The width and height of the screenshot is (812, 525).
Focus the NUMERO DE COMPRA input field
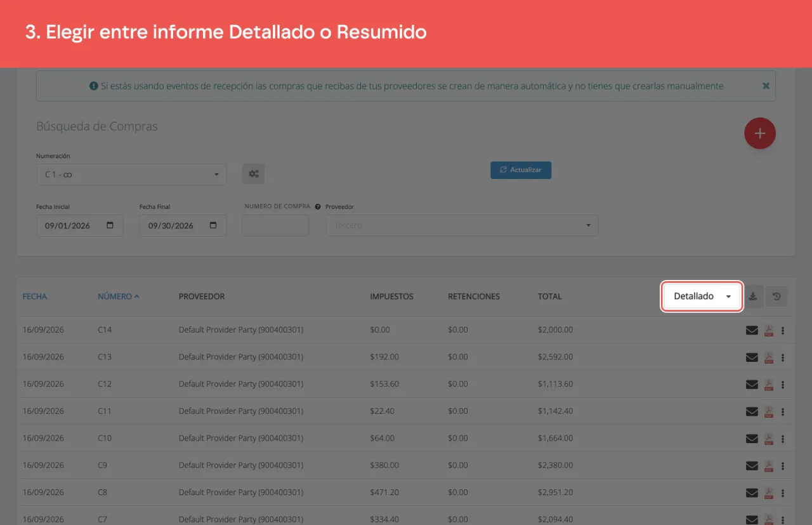pos(276,225)
